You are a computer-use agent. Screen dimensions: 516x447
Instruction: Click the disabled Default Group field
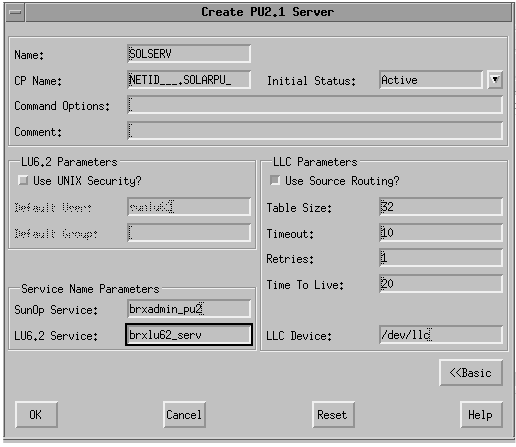[189, 233]
